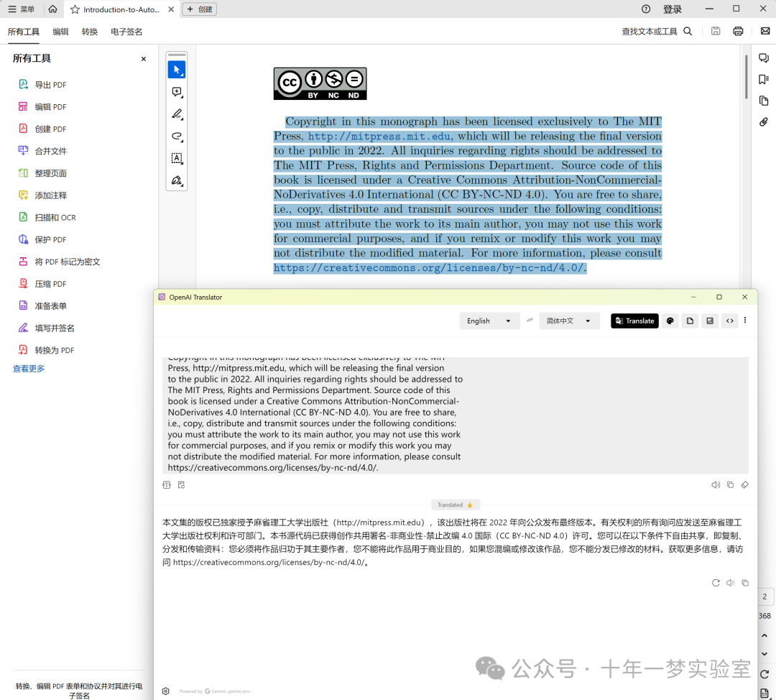The width and height of the screenshot is (776, 700).
Task: Open the mitpress.mit.edu link in the PDF
Action: pyautogui.click(x=379, y=136)
